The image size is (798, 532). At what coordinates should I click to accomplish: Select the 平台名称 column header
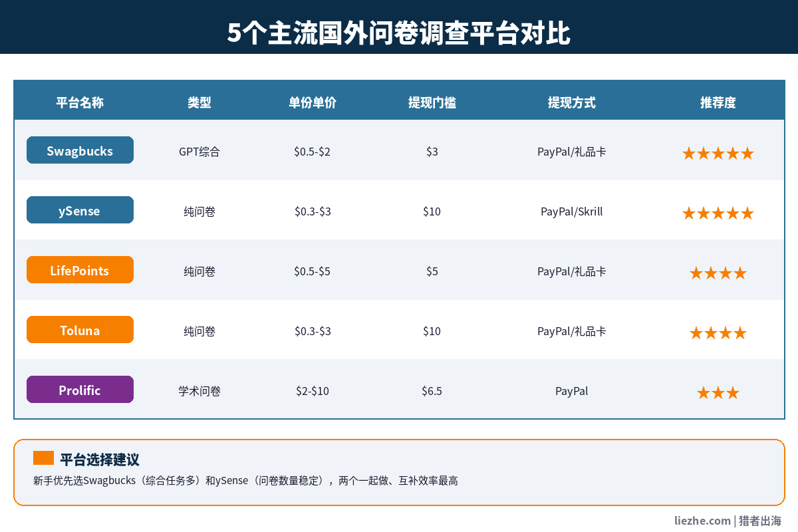(80, 102)
